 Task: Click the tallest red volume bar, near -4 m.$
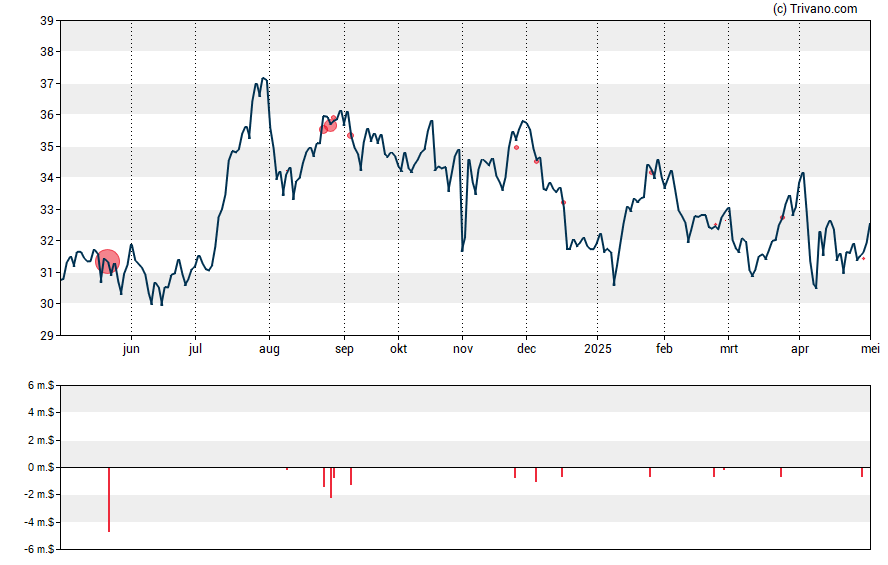(109, 499)
